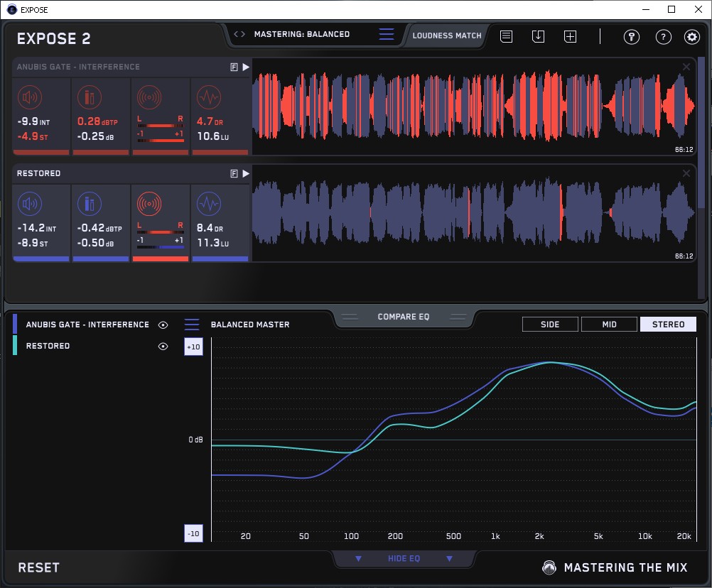Switch EQ view to Side
This screenshot has height=588, width=712.
tap(550, 325)
